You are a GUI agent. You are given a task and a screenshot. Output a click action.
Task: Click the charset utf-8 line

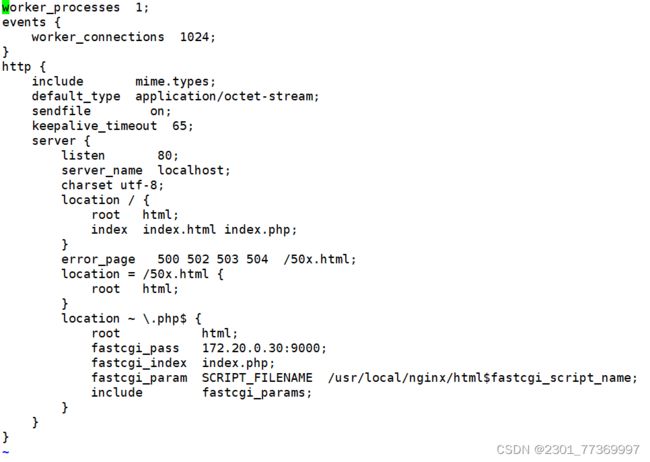[x=112, y=185]
